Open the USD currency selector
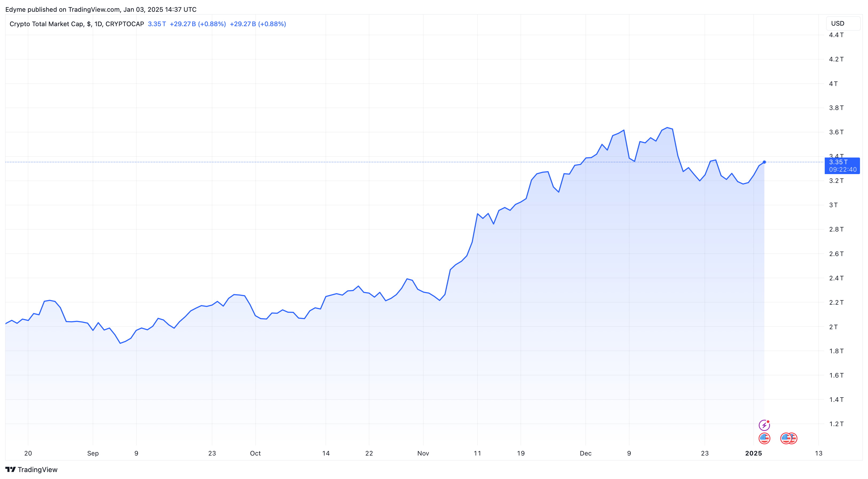 click(x=843, y=23)
